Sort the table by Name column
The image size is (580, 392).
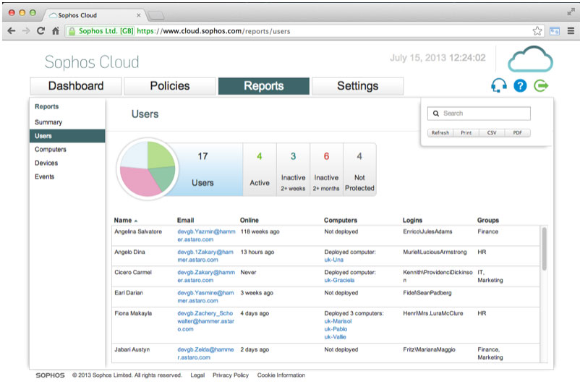[123, 220]
